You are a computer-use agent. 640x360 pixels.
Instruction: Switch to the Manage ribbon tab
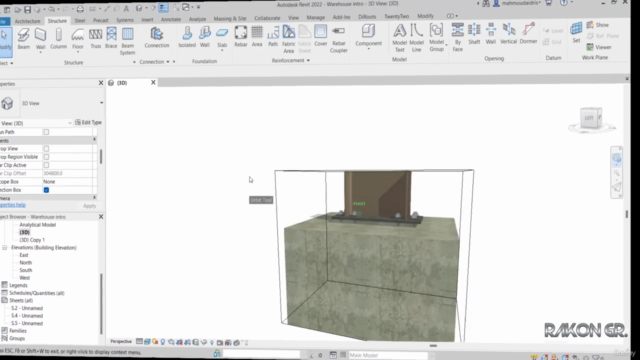[x=316, y=18]
